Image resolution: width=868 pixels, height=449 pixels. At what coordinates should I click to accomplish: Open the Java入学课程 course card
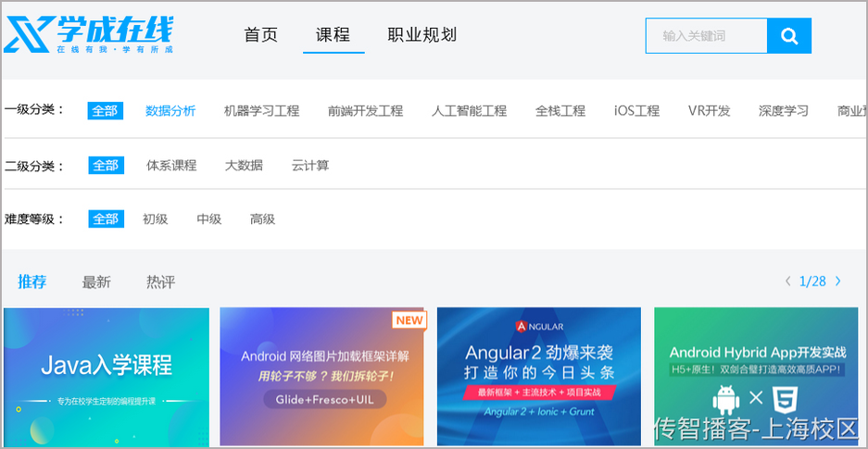[107, 377]
